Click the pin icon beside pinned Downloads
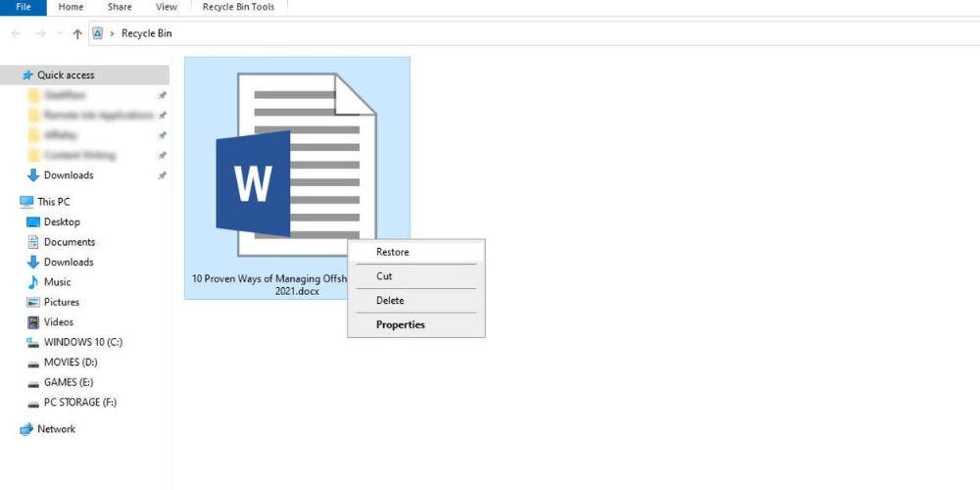The height and width of the screenshot is (490, 980). 162,175
